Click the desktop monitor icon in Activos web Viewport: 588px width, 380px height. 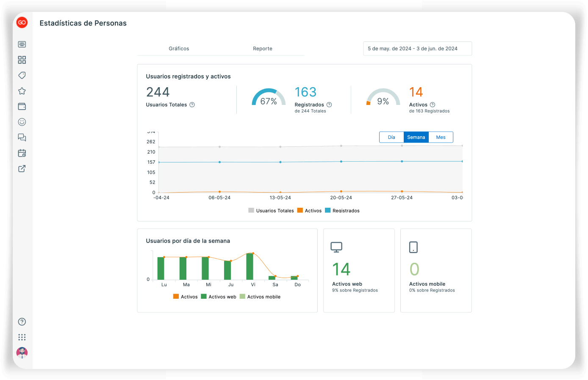coord(336,247)
